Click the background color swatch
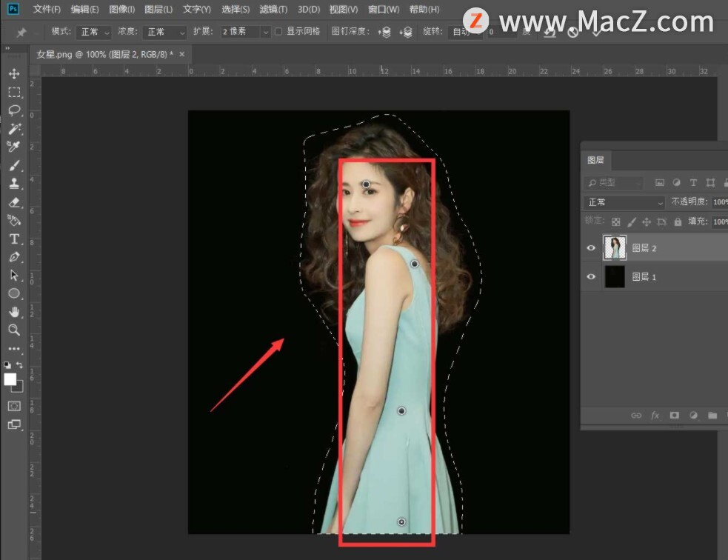The width and height of the screenshot is (728, 560). pos(19,388)
